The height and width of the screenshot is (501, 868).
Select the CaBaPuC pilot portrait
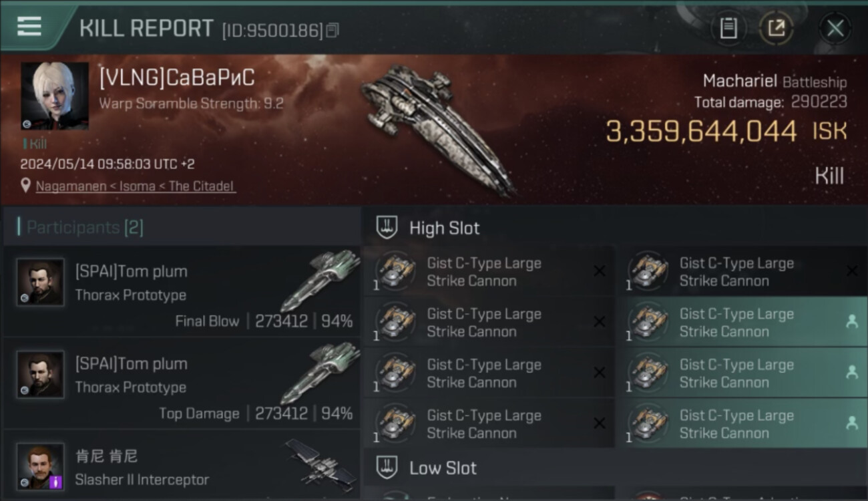(55, 96)
